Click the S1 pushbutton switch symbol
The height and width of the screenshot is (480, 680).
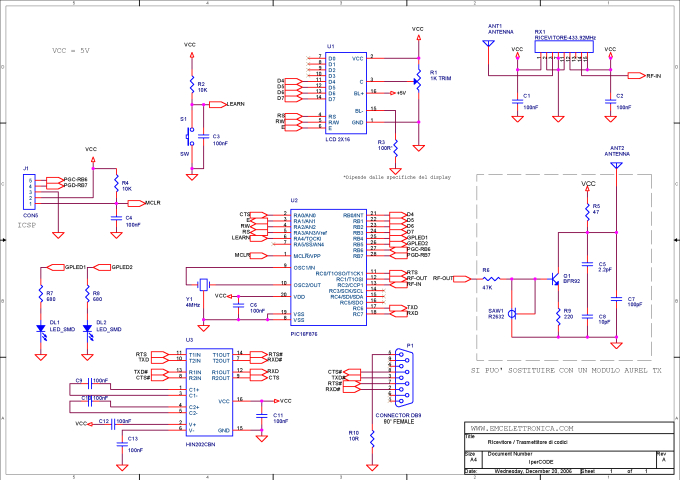point(189,134)
